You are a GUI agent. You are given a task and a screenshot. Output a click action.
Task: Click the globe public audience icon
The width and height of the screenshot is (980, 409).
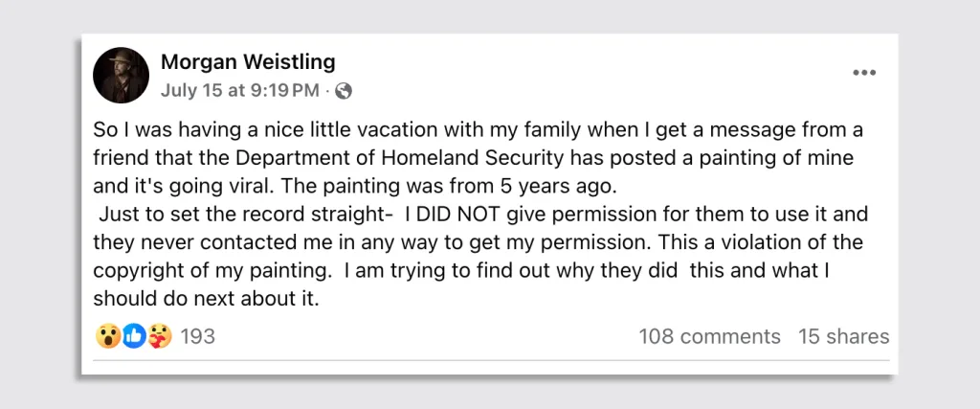(x=344, y=91)
